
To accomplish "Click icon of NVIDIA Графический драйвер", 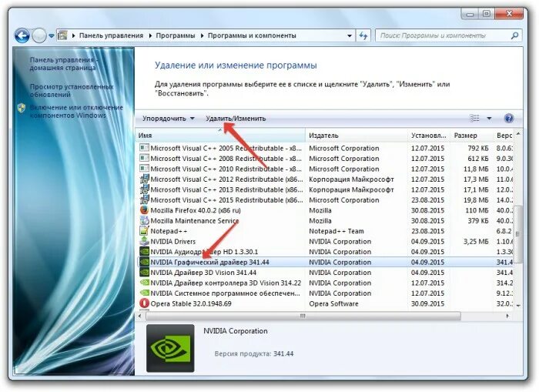I will point(145,262).
